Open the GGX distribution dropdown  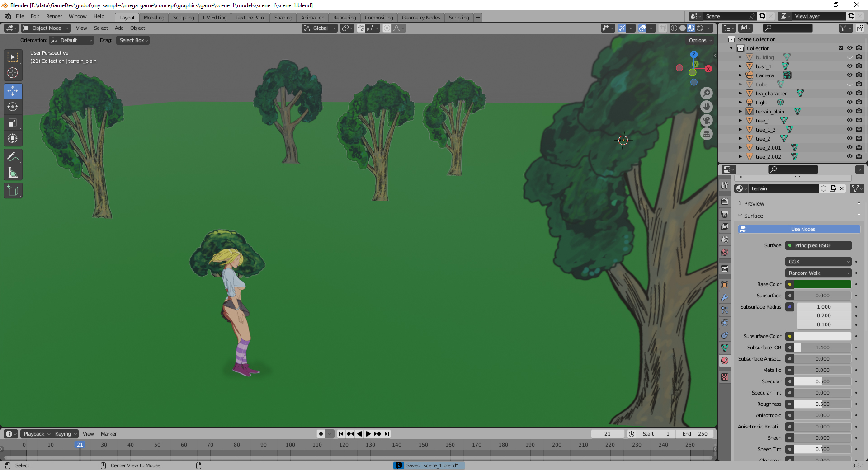click(x=818, y=262)
